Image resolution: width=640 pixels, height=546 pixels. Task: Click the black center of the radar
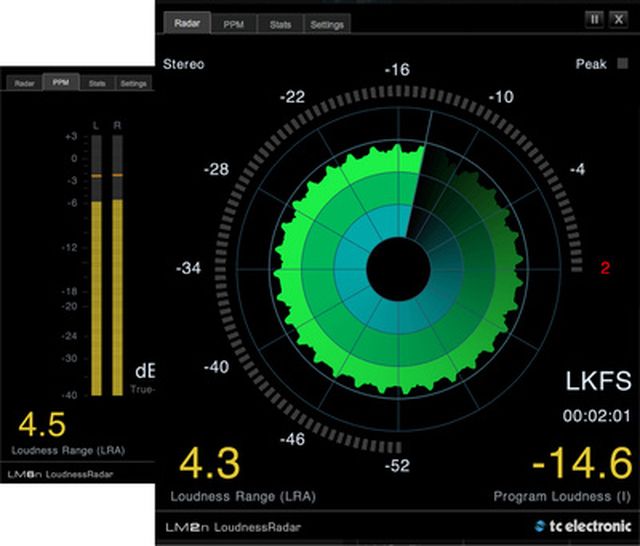click(x=398, y=269)
